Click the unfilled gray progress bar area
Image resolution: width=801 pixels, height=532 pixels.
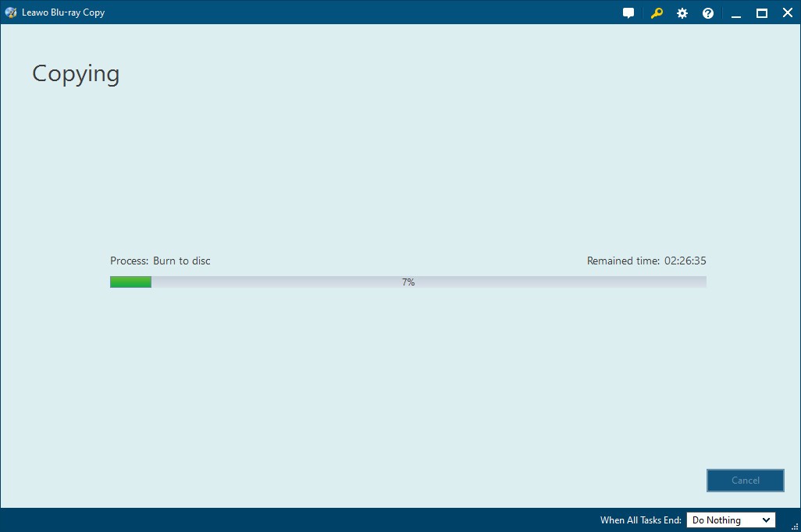(x=429, y=282)
